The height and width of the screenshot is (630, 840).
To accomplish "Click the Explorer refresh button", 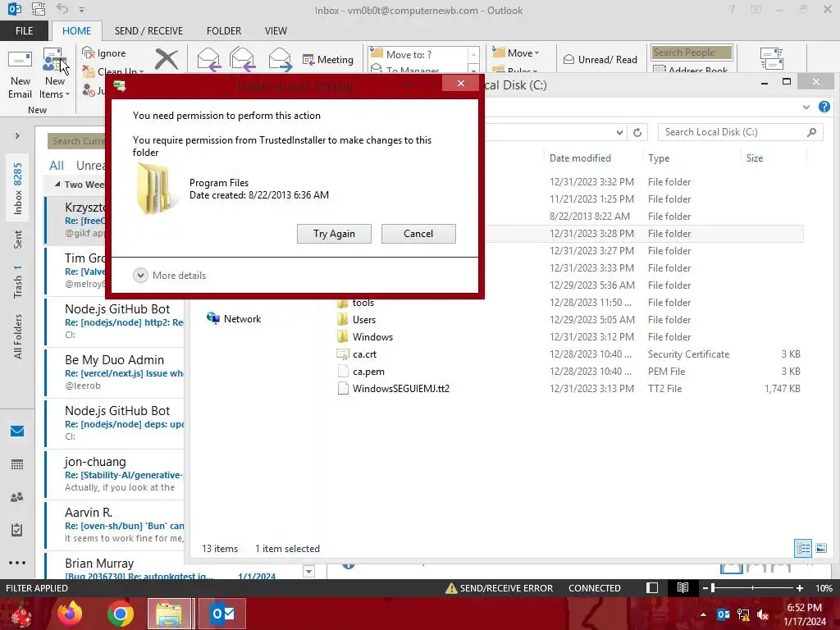I will pyautogui.click(x=637, y=132).
